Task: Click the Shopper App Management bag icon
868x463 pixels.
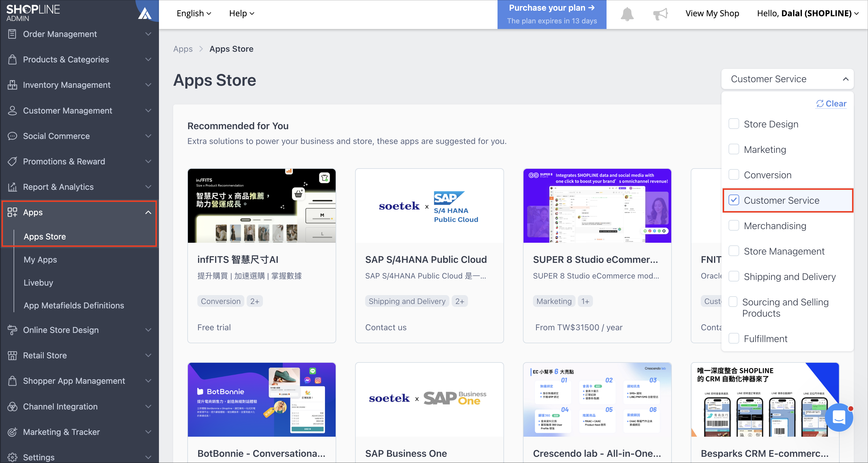Action: (12, 381)
